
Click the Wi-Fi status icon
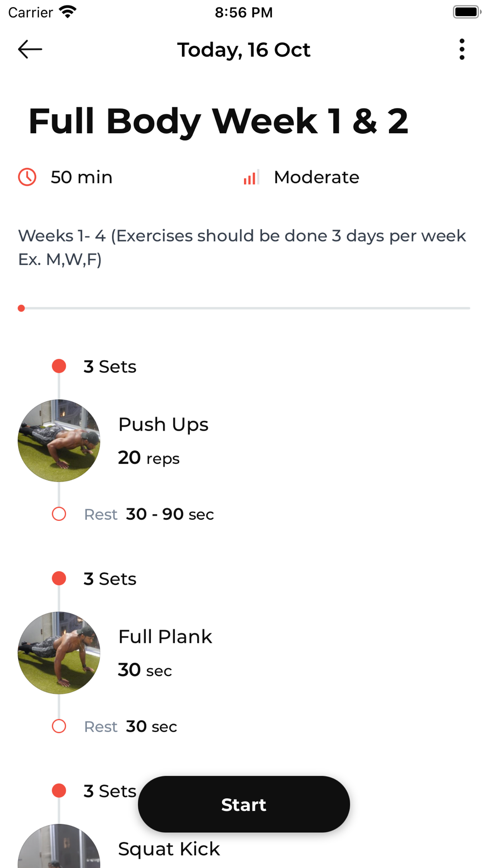tap(68, 12)
